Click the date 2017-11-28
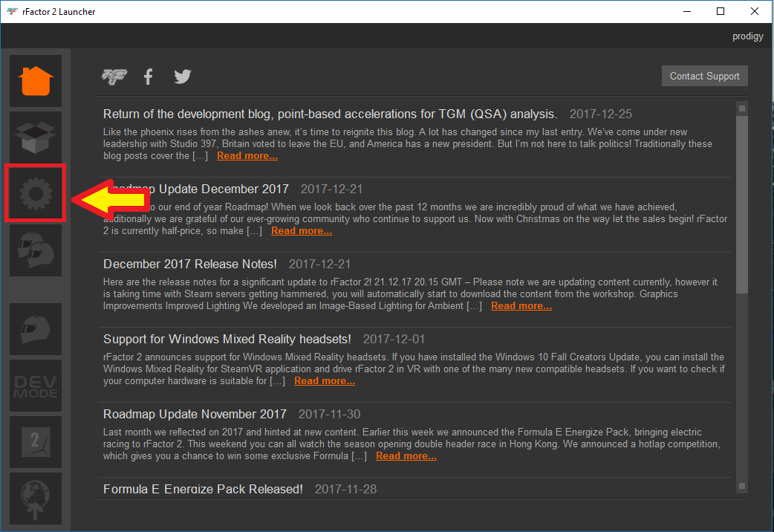 [345, 490]
